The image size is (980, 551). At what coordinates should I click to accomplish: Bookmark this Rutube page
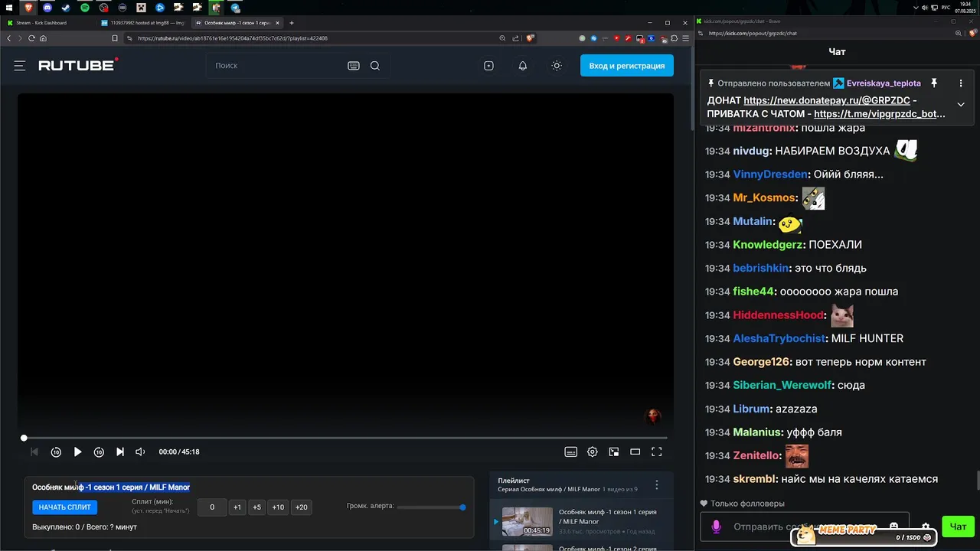coord(115,38)
